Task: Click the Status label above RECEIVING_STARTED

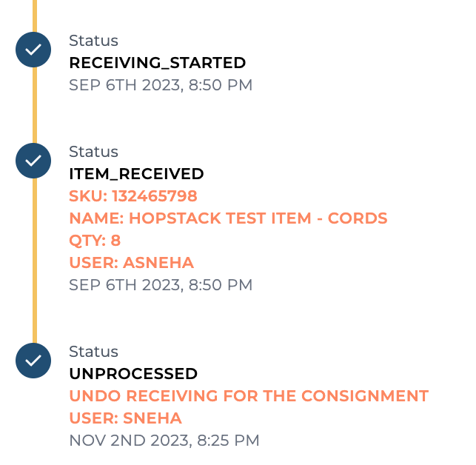Action: coord(93,41)
